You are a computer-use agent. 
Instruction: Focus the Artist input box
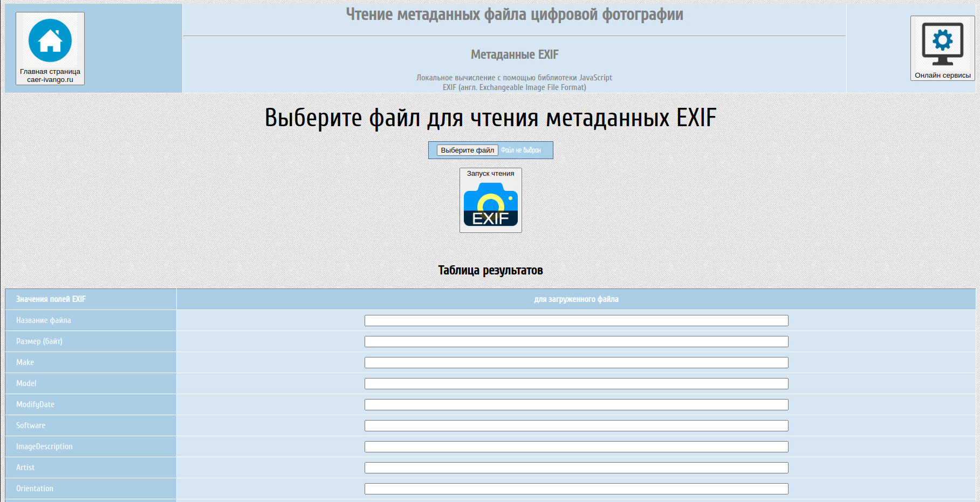pyautogui.click(x=576, y=468)
